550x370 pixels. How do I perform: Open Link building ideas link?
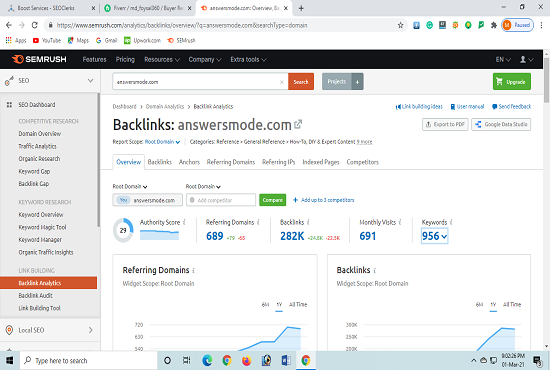pos(419,107)
